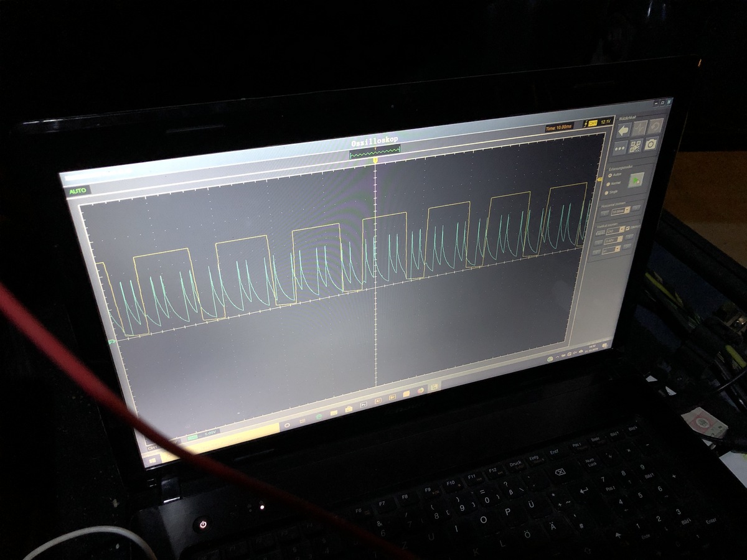Click the 12.1V trigger level value
Viewport: 747px width, 560px height.
(606, 121)
